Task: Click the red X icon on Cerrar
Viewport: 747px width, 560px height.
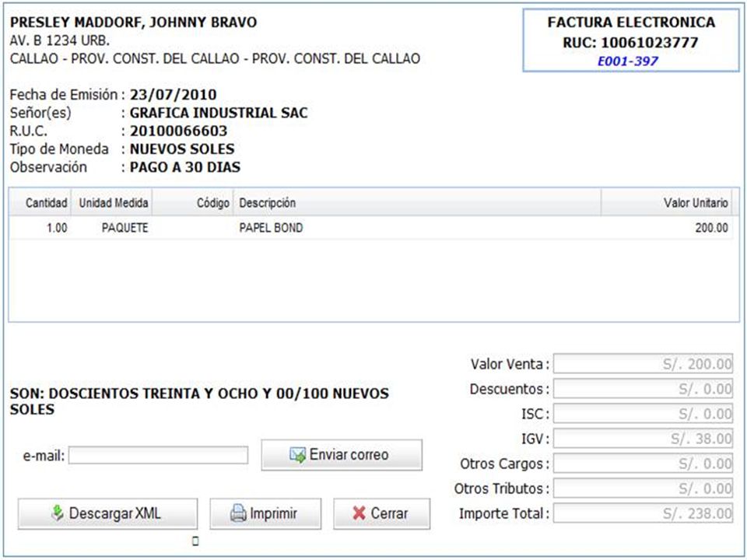Action: pos(359,513)
